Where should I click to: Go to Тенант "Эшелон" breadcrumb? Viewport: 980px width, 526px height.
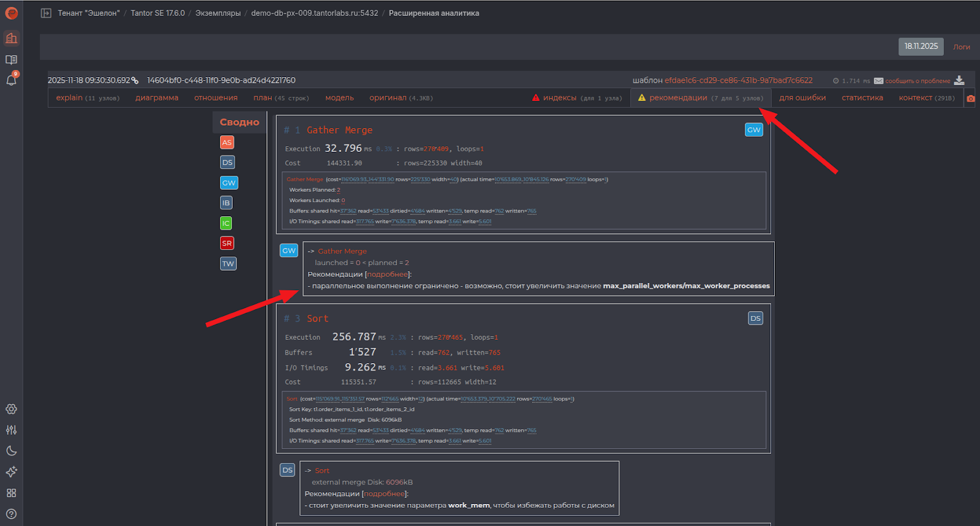point(89,13)
